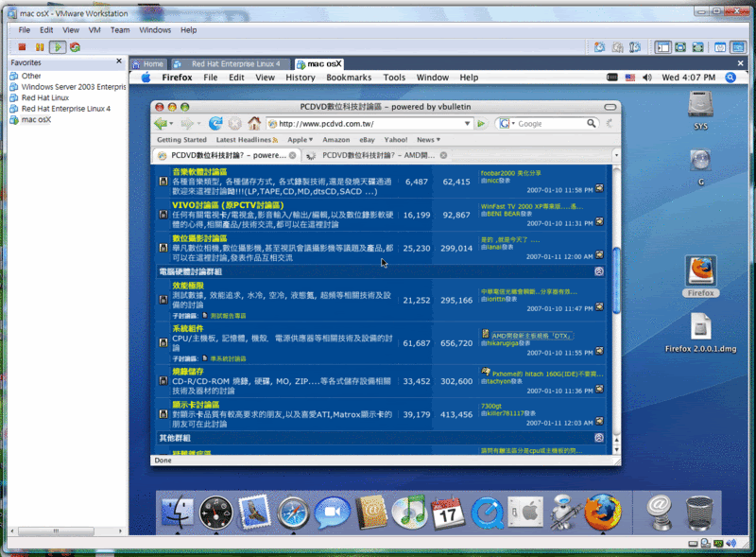Open the URL history dropdown arrow

[x=467, y=124]
